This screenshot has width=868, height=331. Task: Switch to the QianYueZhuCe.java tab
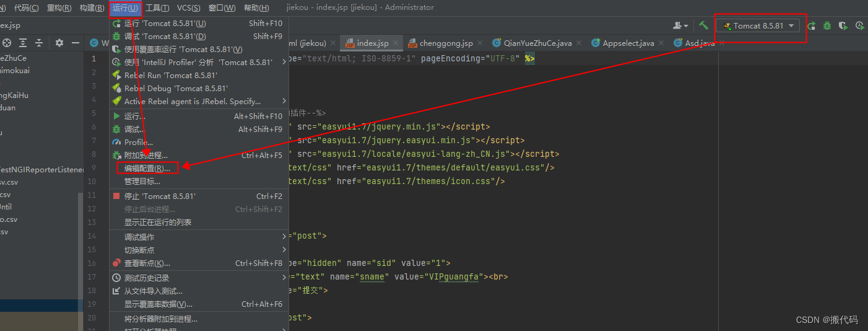pos(537,43)
